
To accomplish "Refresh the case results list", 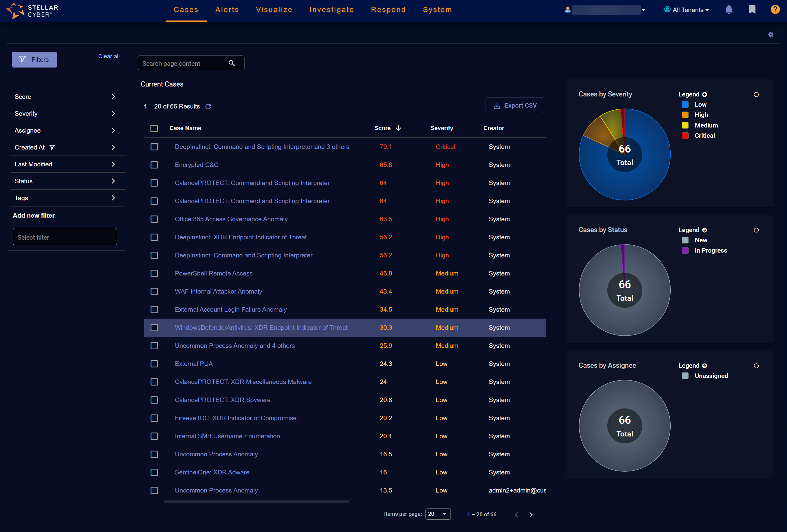I will [x=208, y=107].
